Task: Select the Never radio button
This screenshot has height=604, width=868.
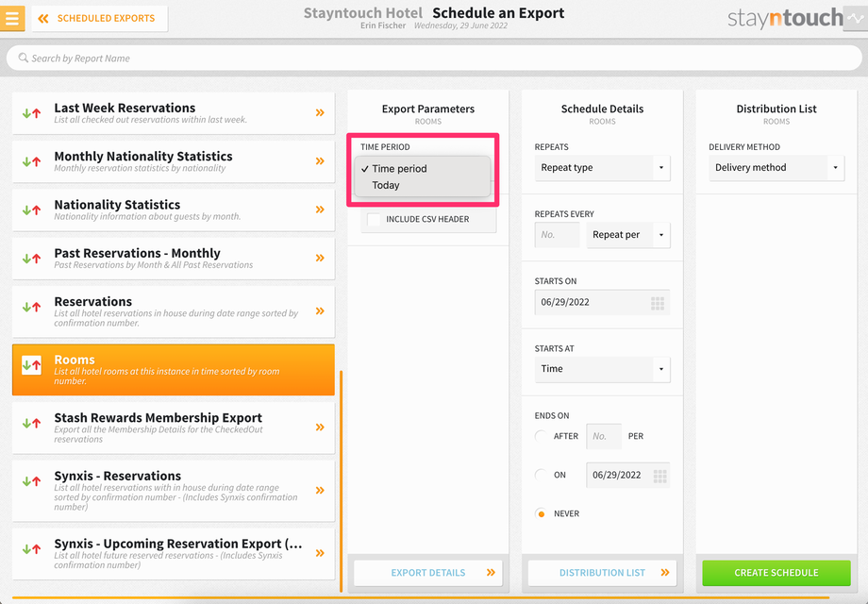Action: pyautogui.click(x=542, y=513)
